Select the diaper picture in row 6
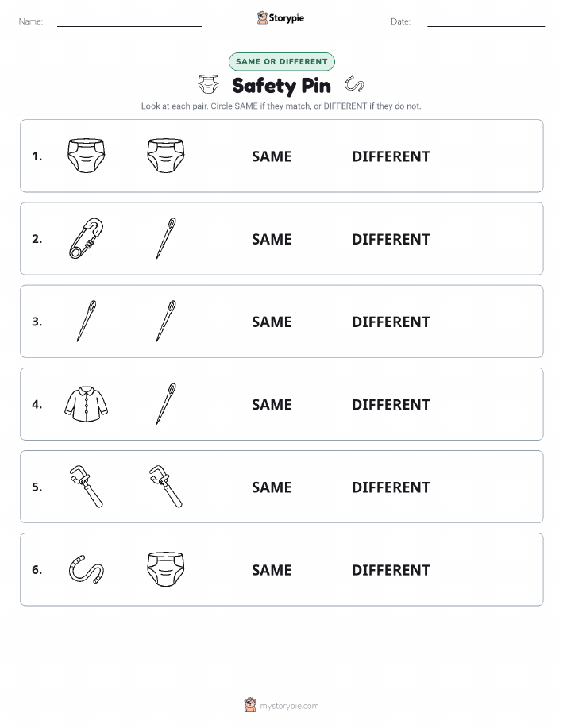563x728 pixels. click(x=166, y=569)
